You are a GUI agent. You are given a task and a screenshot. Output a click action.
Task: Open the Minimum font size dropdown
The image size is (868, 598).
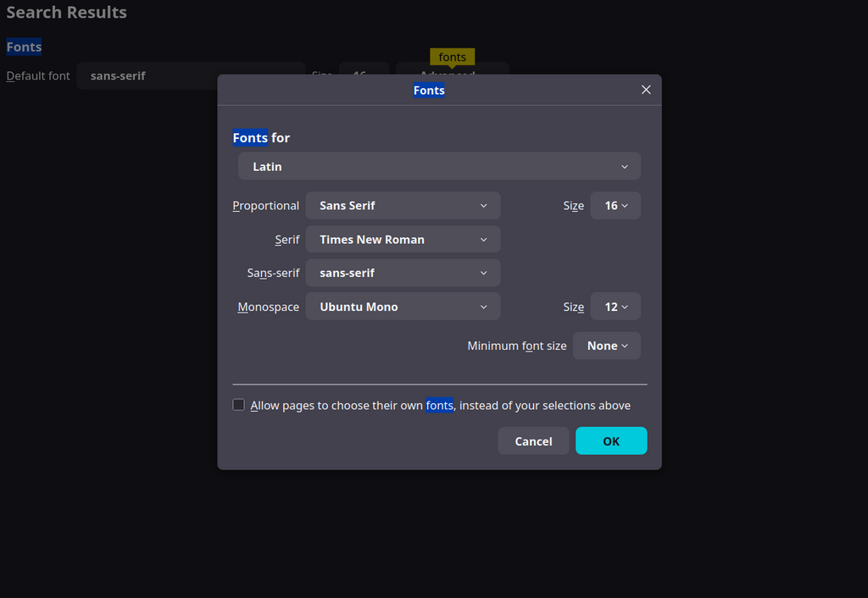[x=606, y=346]
